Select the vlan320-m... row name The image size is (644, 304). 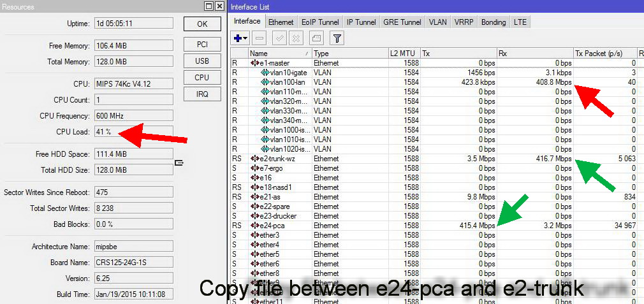pyautogui.click(x=289, y=101)
